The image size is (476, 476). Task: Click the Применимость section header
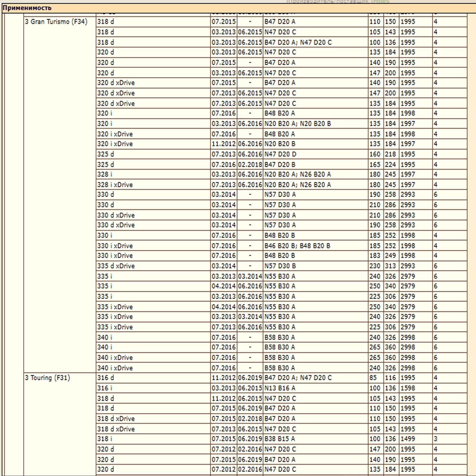[27, 8]
